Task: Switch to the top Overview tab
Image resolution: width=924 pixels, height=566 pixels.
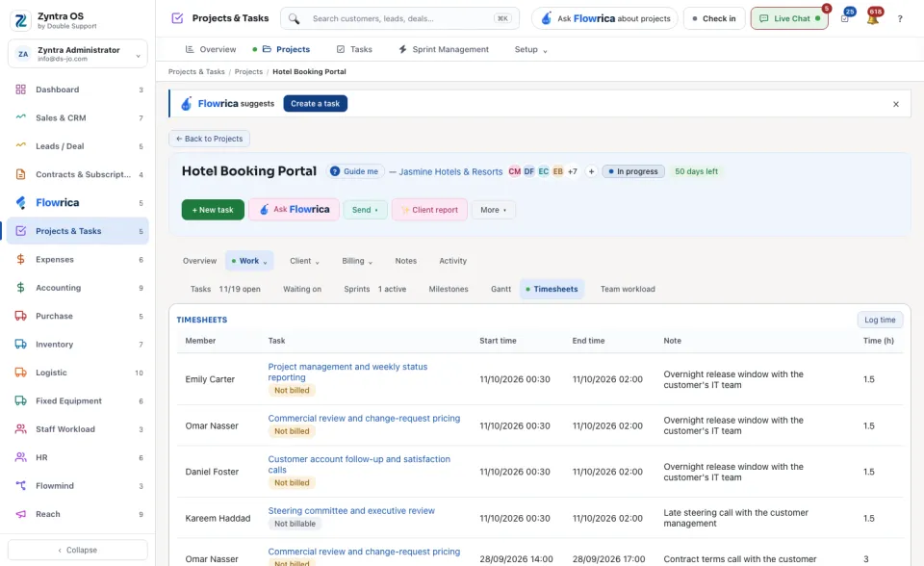Action: [x=211, y=49]
